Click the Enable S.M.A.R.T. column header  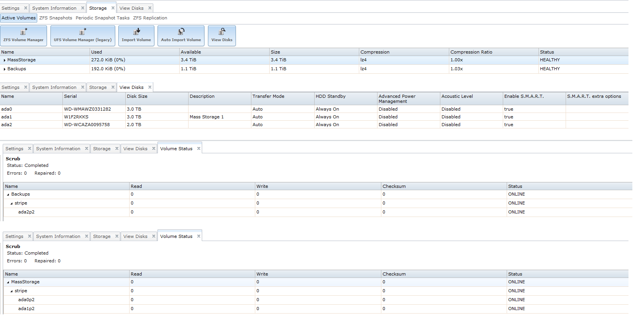[x=535, y=99]
